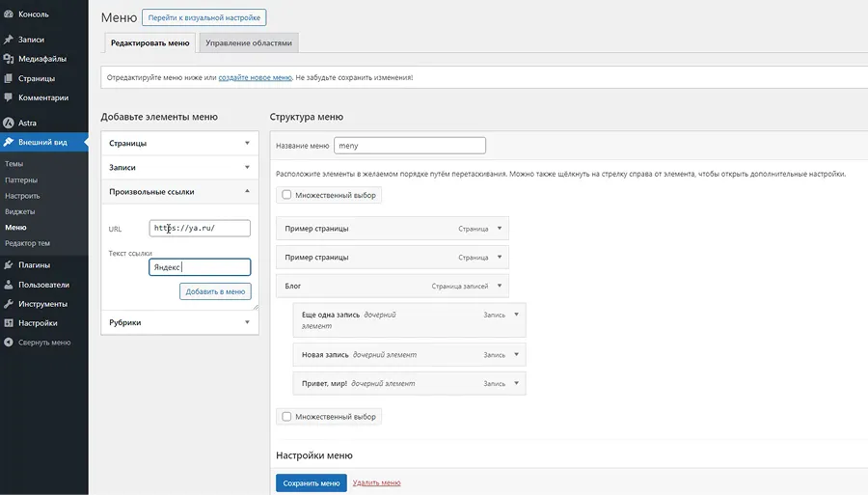This screenshot has width=868, height=495.
Task: Open Пользователи menu label
Action: pyautogui.click(x=43, y=285)
